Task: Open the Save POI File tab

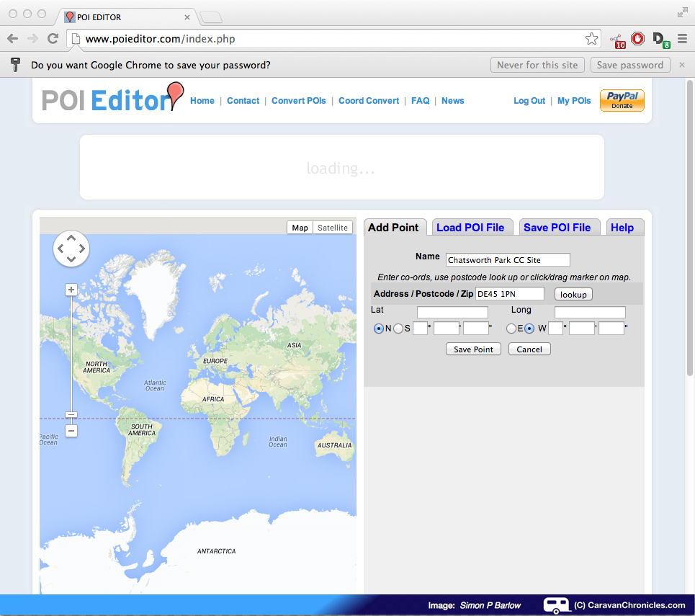Action: (x=557, y=228)
